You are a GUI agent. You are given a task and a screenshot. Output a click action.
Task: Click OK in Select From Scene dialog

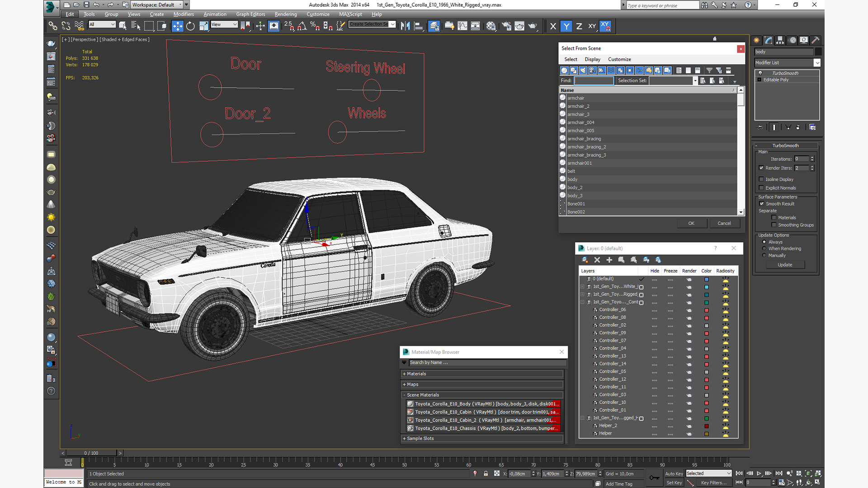click(691, 223)
